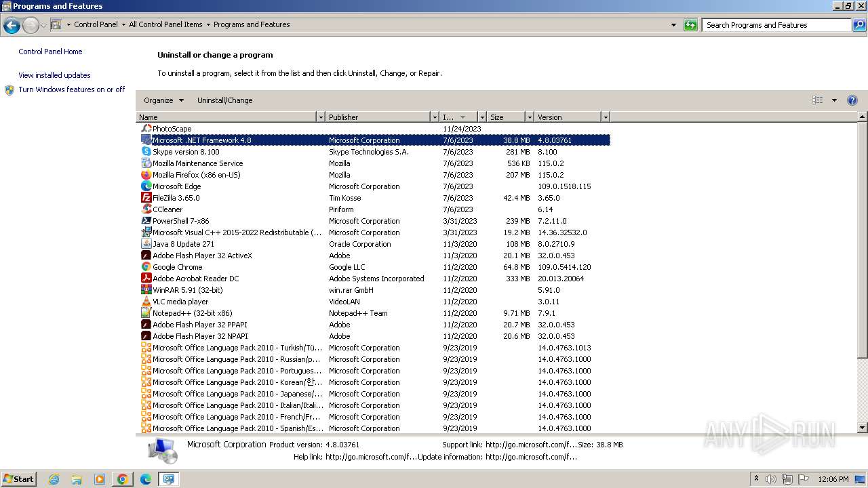Expand the address bar history dropdown

coord(673,25)
